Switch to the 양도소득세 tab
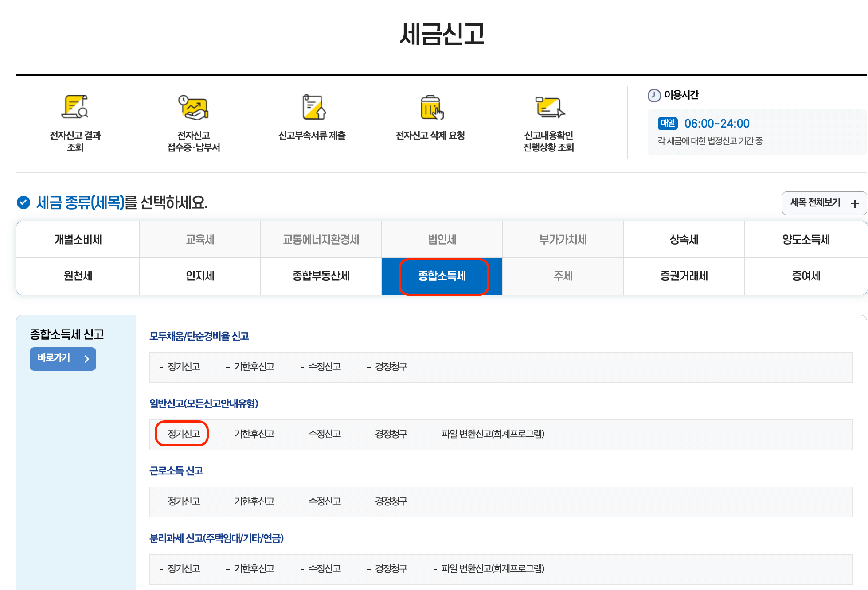This screenshot has width=868, height=590. [x=805, y=240]
